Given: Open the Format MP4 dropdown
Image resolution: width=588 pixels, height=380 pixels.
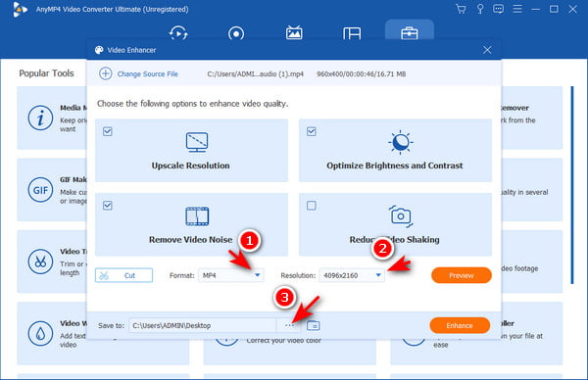Looking at the screenshot, I should (x=230, y=275).
